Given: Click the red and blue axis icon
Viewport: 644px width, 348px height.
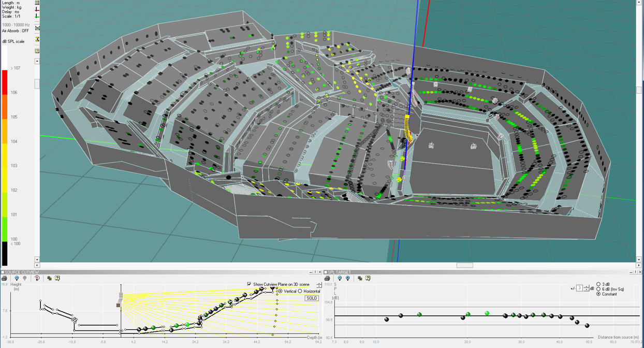Looking at the screenshot, I should tap(37, 10).
